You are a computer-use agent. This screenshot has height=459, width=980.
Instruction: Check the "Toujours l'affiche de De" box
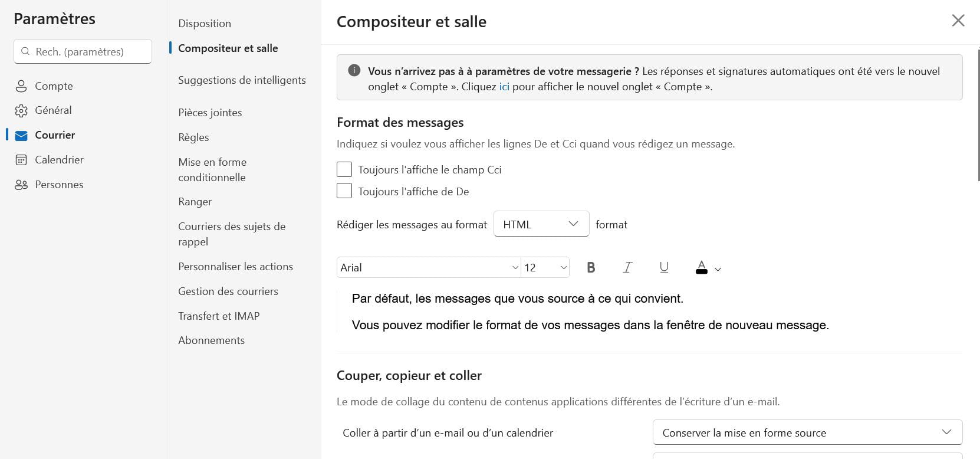[344, 191]
